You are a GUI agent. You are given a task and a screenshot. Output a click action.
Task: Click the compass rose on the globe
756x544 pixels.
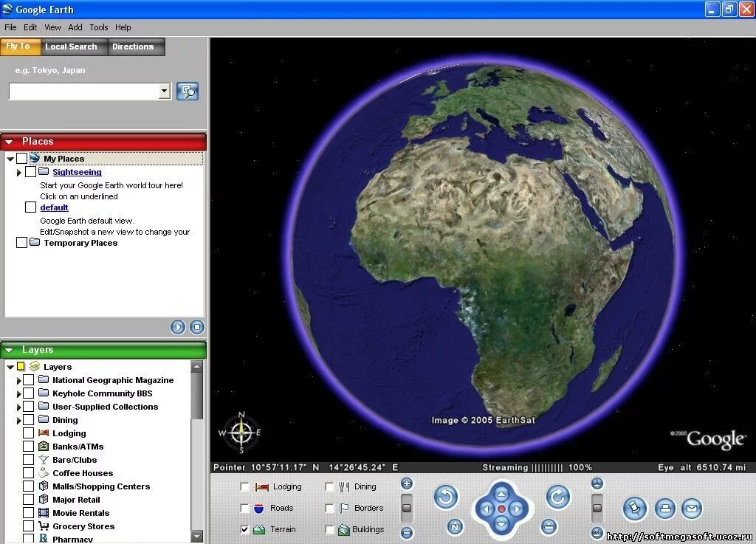point(241,433)
